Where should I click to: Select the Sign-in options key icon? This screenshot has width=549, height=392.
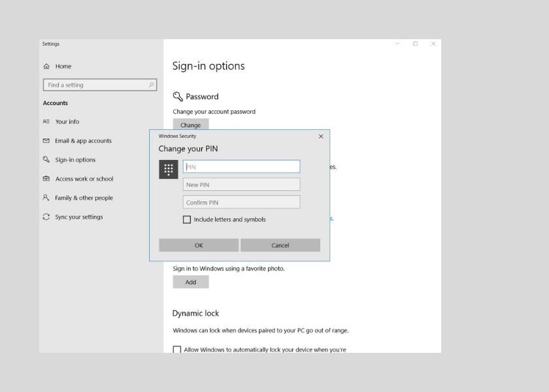pyautogui.click(x=46, y=159)
